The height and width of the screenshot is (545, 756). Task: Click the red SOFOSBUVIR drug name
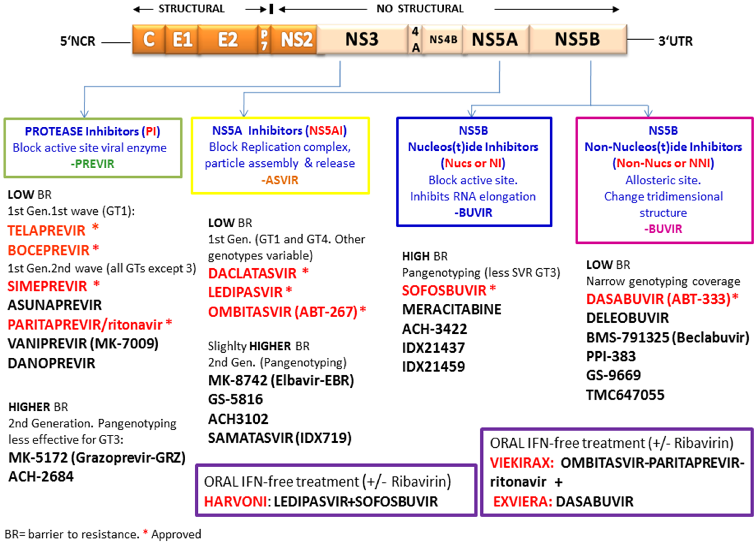tap(444, 291)
